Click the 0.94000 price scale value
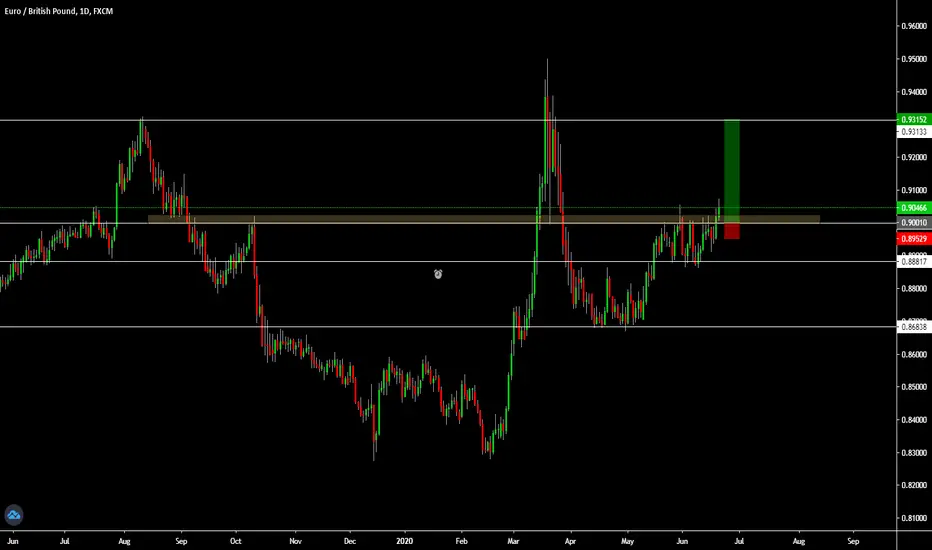Image resolution: width=932 pixels, height=550 pixels. pyautogui.click(x=914, y=92)
